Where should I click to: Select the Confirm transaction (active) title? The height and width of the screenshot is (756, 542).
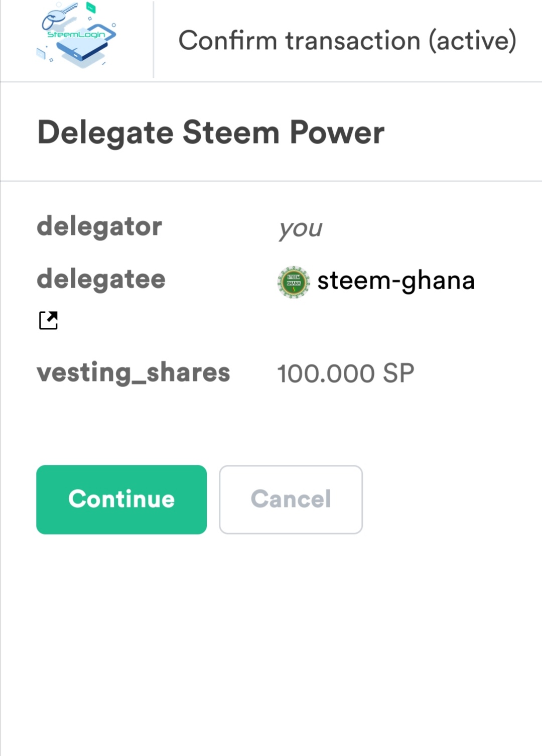[347, 41]
